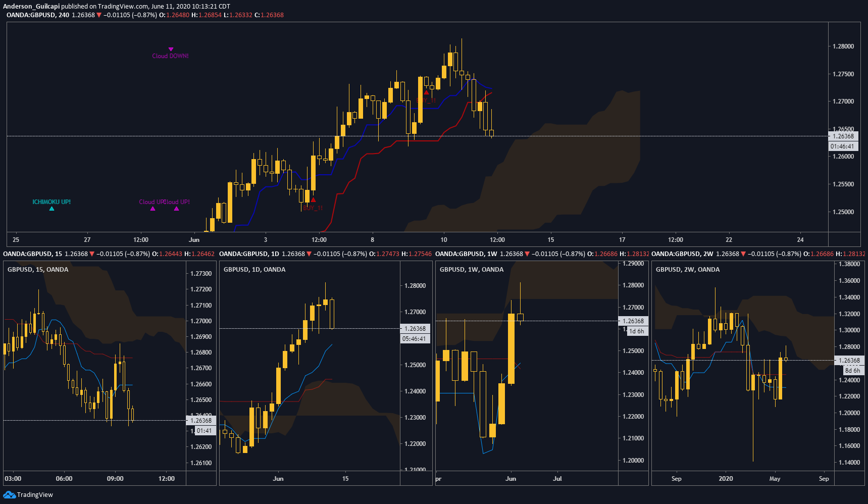Click the 1.25000 level on main price axis
868x504 pixels.
click(x=843, y=212)
